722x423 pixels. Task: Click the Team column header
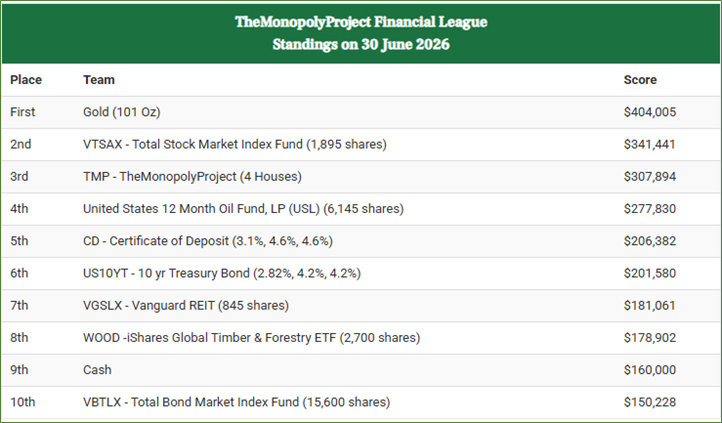pyautogui.click(x=99, y=80)
